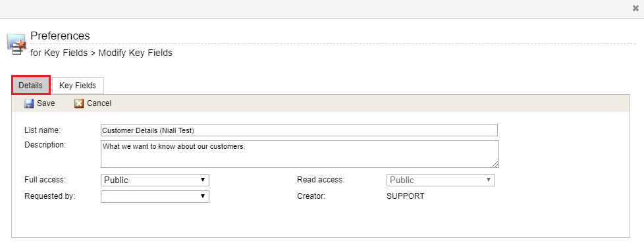This screenshot has width=644, height=243.
Task: Click the List name label
Action: tap(43, 130)
